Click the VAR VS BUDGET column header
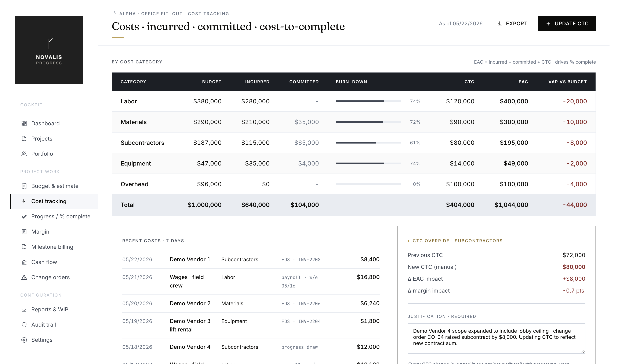 567,82
